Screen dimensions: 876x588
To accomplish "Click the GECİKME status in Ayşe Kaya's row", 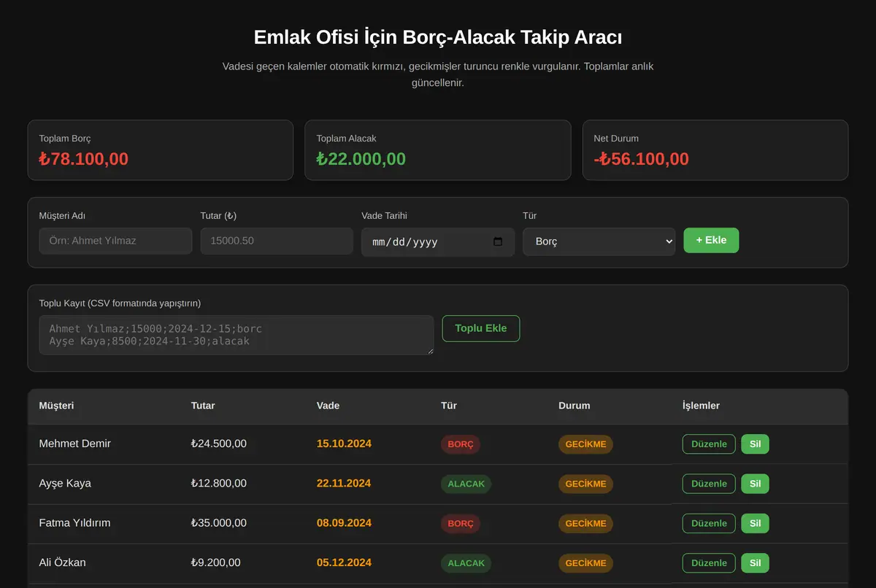I will (585, 484).
